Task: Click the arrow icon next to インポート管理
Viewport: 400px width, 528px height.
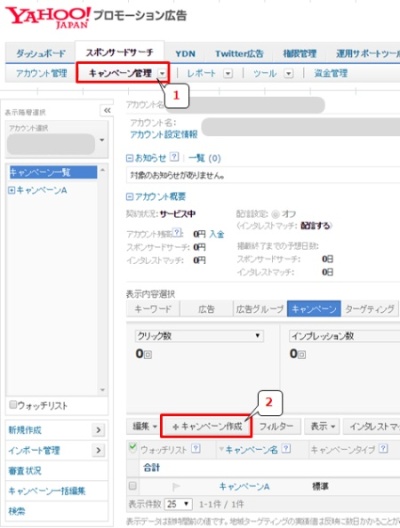Action: tap(98, 450)
